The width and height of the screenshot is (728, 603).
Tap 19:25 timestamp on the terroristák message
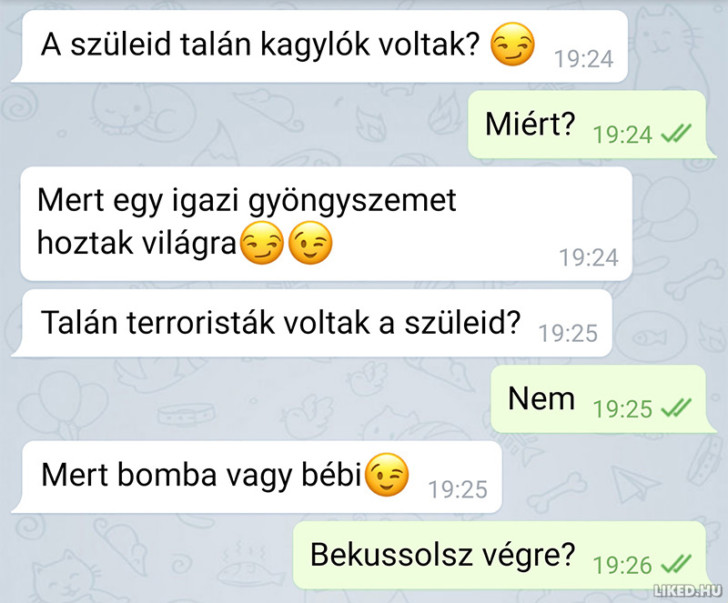(x=568, y=333)
